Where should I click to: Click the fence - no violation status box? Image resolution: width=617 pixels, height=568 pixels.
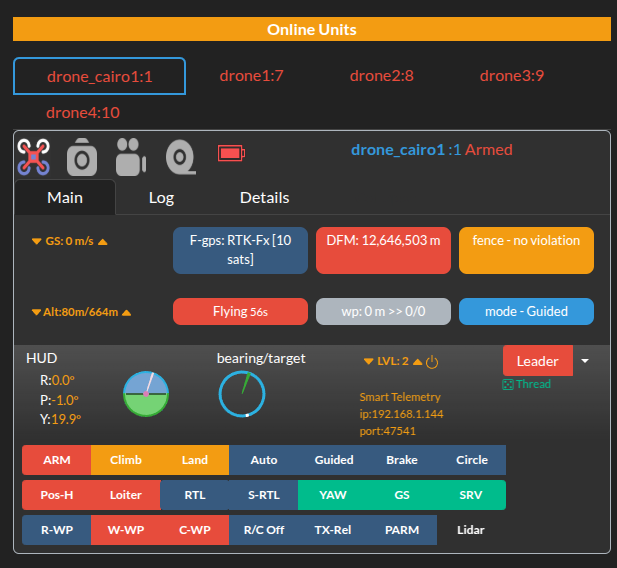point(526,250)
